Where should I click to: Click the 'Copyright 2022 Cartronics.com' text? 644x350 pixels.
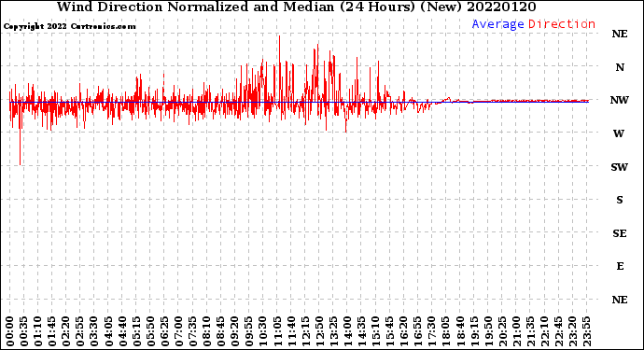69,26
